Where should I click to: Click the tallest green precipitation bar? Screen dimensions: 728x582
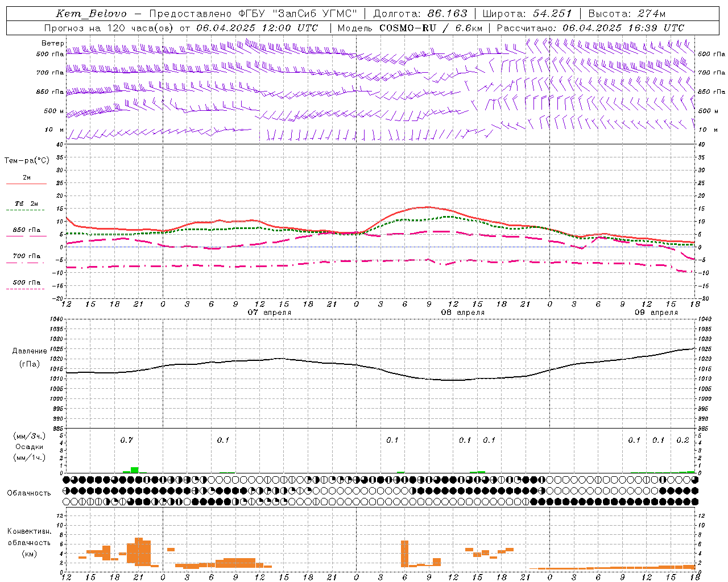(x=135, y=470)
